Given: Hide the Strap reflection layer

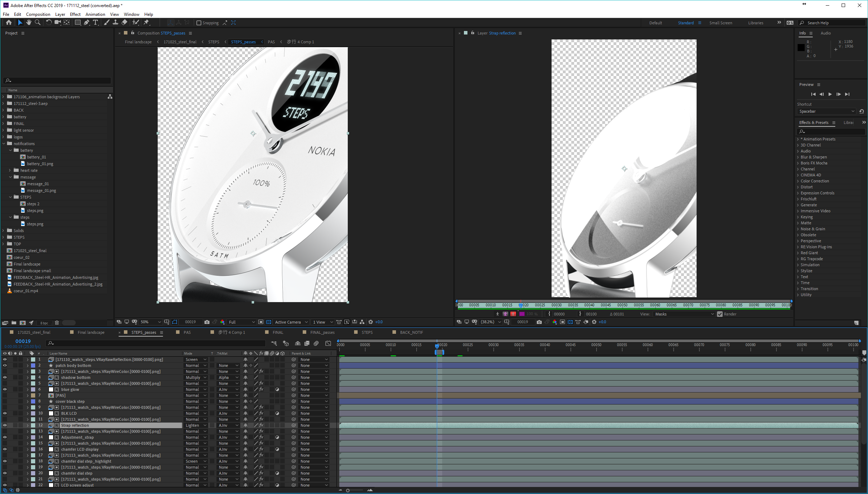Looking at the screenshot, I should point(5,425).
